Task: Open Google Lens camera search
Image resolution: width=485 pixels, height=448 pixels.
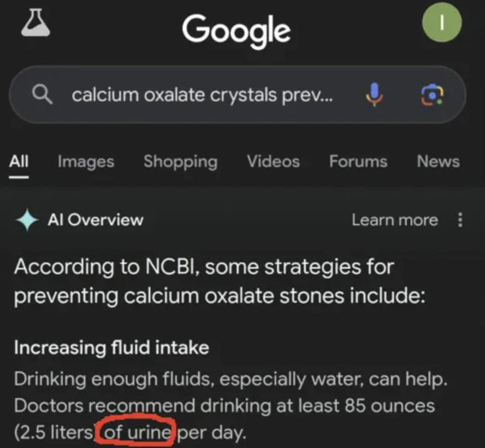Action: 431,95
